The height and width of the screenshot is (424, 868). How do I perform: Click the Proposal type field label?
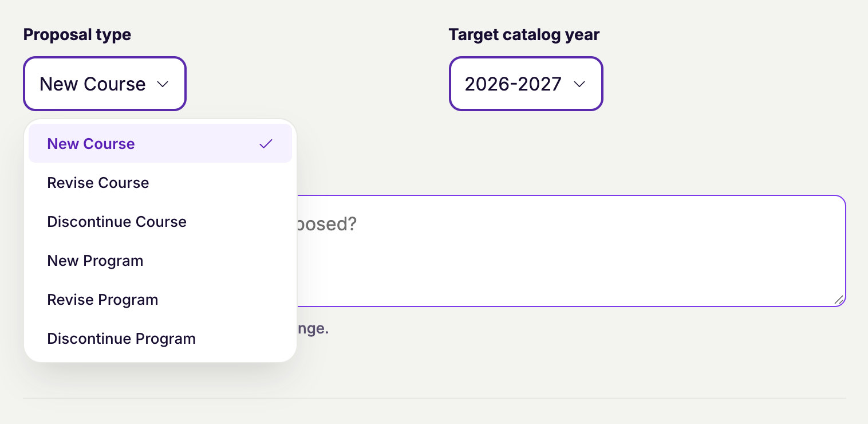pos(77,35)
